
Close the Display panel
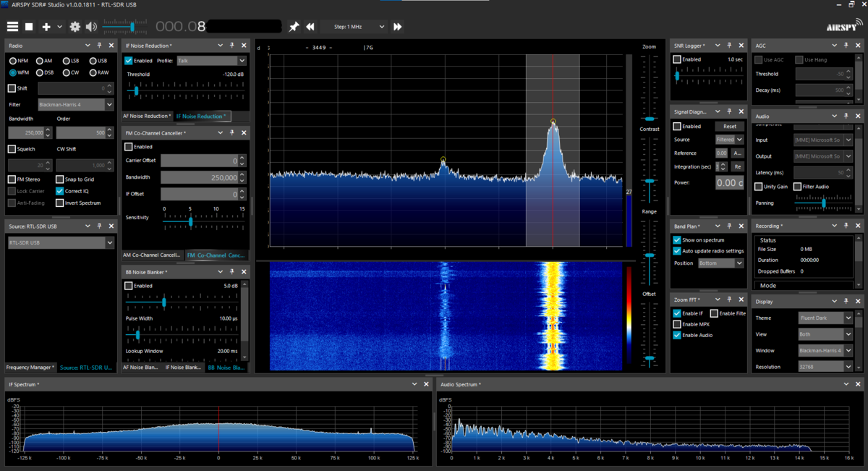coord(858,302)
